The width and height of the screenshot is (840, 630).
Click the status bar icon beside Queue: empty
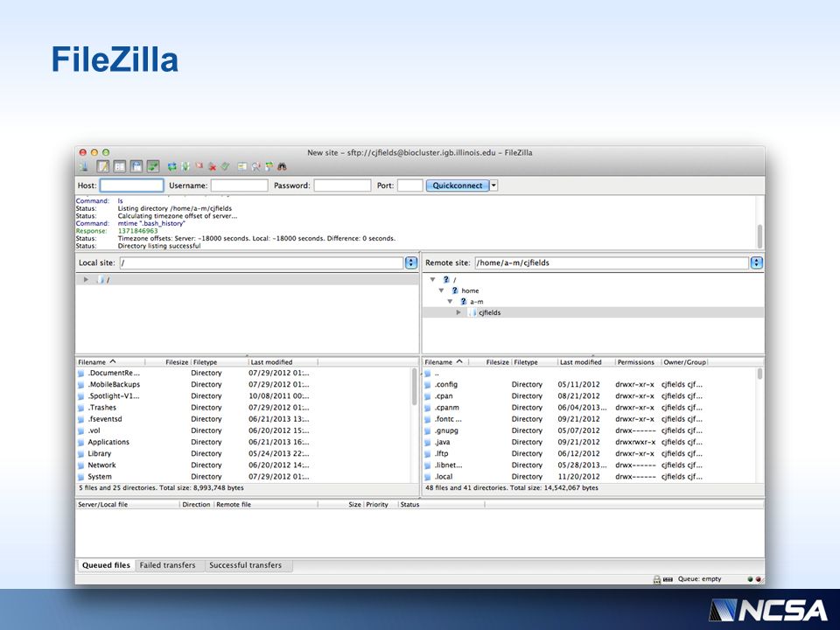(x=668, y=579)
